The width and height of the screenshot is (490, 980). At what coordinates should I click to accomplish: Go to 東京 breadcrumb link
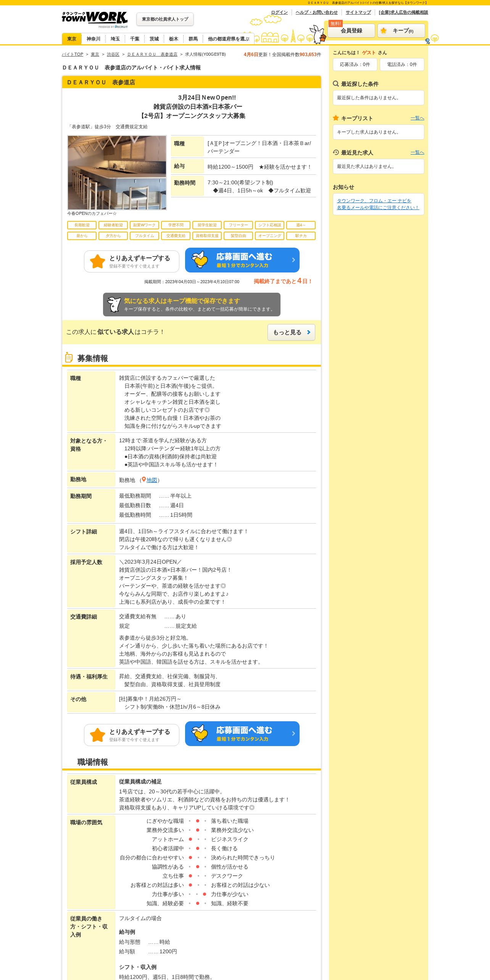click(x=95, y=55)
